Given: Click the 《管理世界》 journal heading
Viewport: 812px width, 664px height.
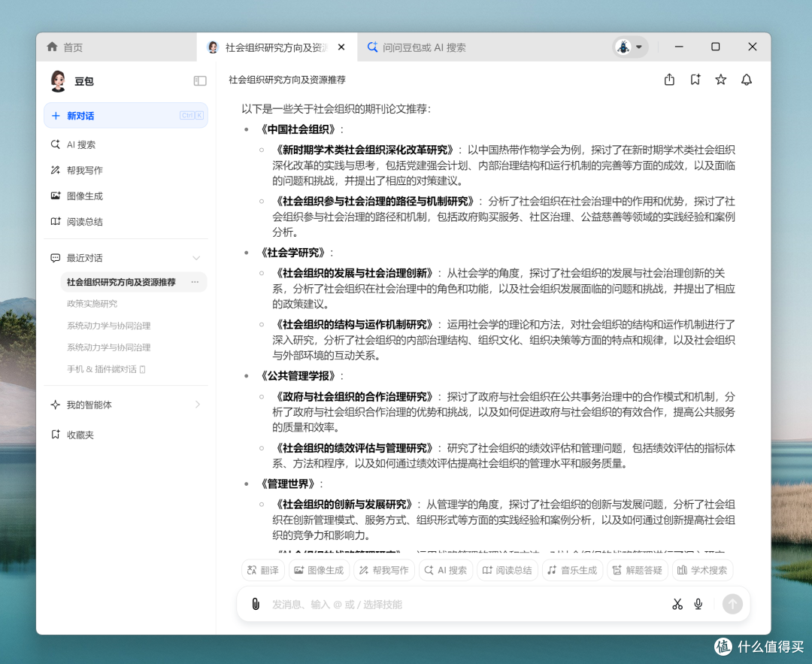Looking at the screenshot, I should [288, 484].
